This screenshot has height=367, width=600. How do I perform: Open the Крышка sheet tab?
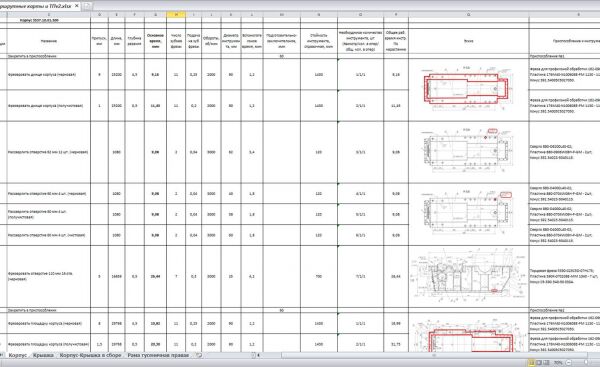[43, 356]
